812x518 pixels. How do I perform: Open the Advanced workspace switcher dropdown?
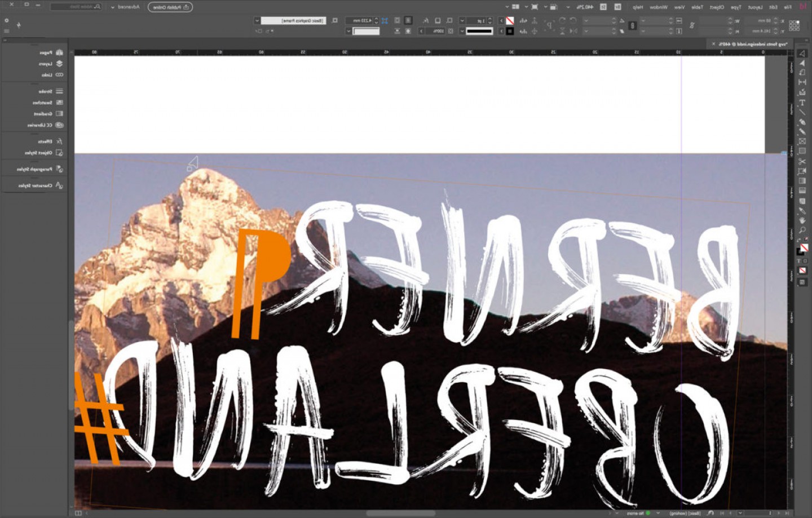click(125, 7)
